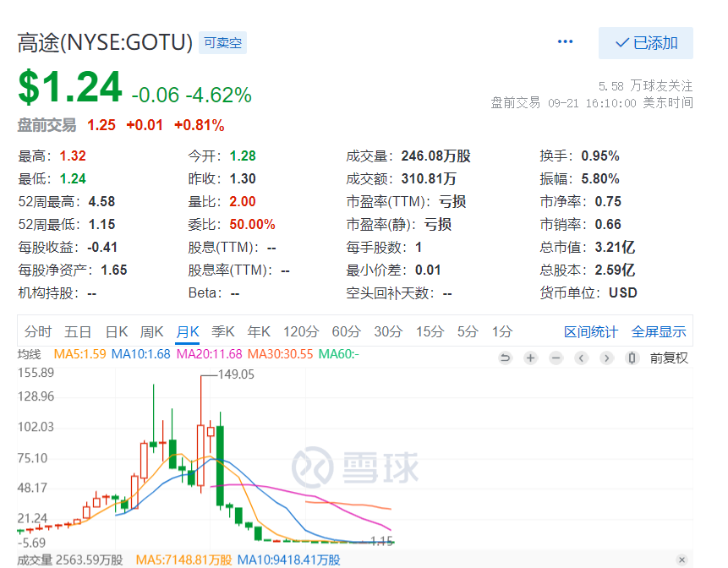Toggle the candlestick chart style icon
Screen dimensions: 728x568
point(632,358)
